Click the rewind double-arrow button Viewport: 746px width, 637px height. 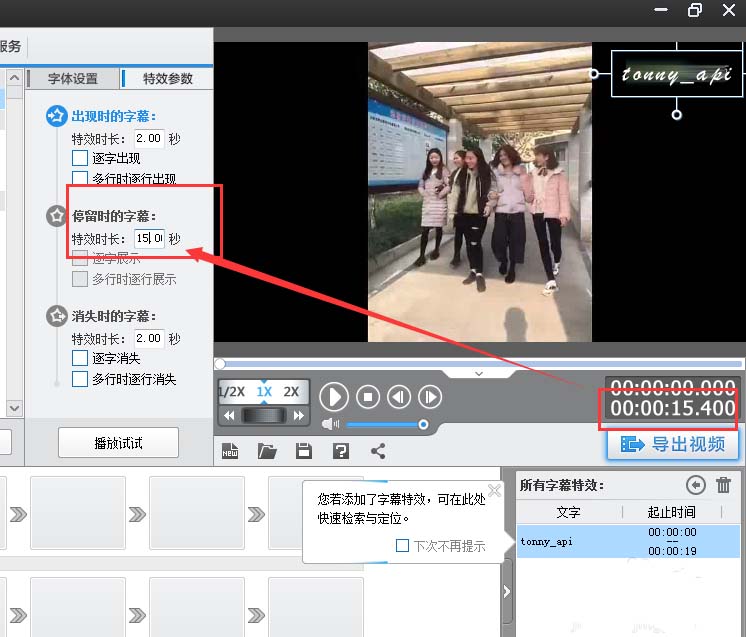point(229,416)
